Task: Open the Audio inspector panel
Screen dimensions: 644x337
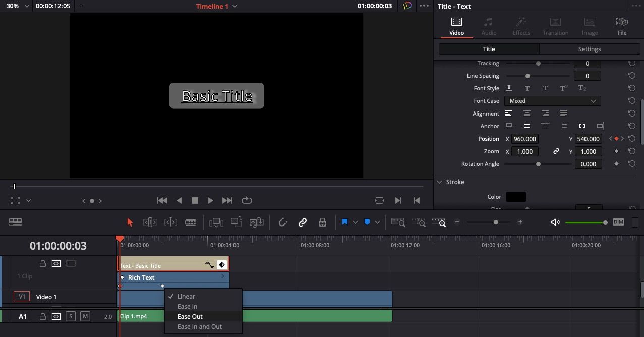Action: tap(488, 25)
